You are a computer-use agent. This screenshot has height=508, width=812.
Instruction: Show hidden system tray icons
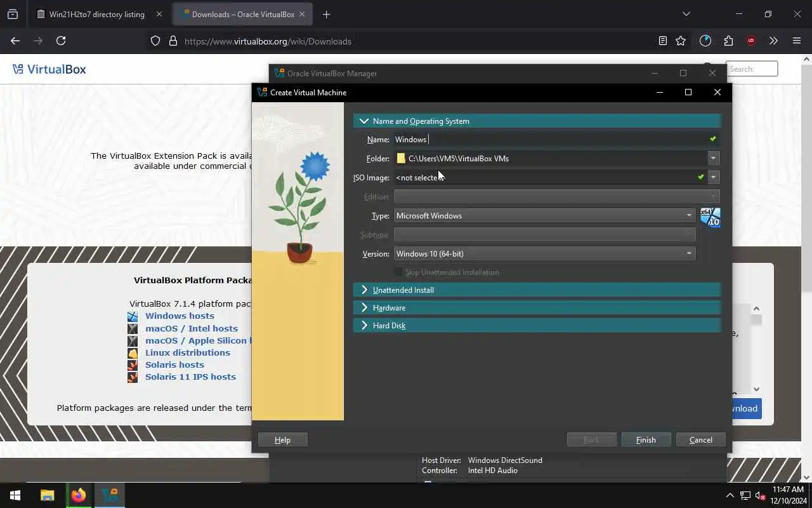pyautogui.click(x=730, y=495)
